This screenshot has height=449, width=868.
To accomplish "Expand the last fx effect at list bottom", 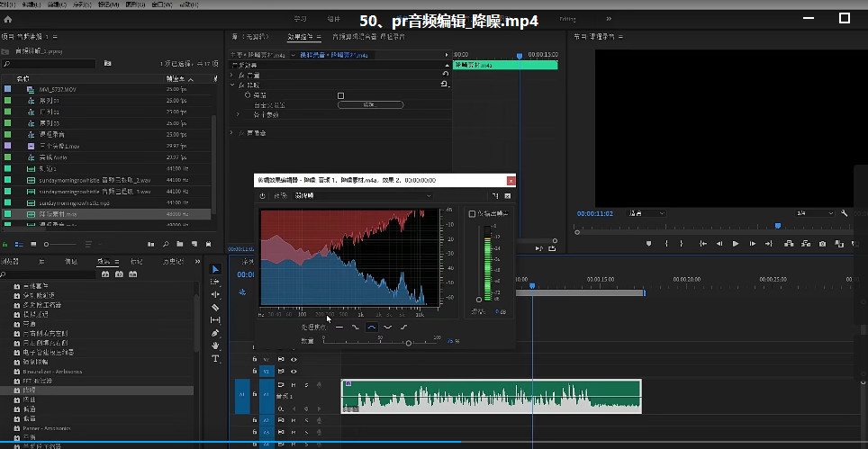I will (x=232, y=133).
